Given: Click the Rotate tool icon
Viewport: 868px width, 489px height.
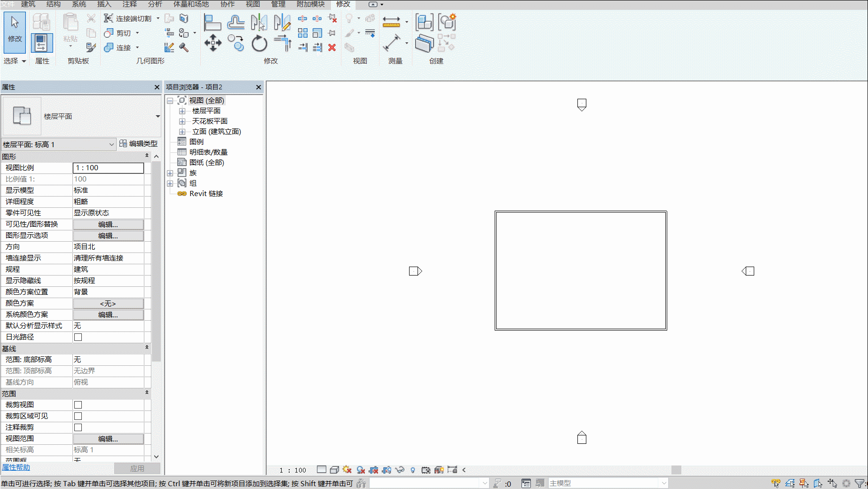Looking at the screenshot, I should click(x=259, y=44).
